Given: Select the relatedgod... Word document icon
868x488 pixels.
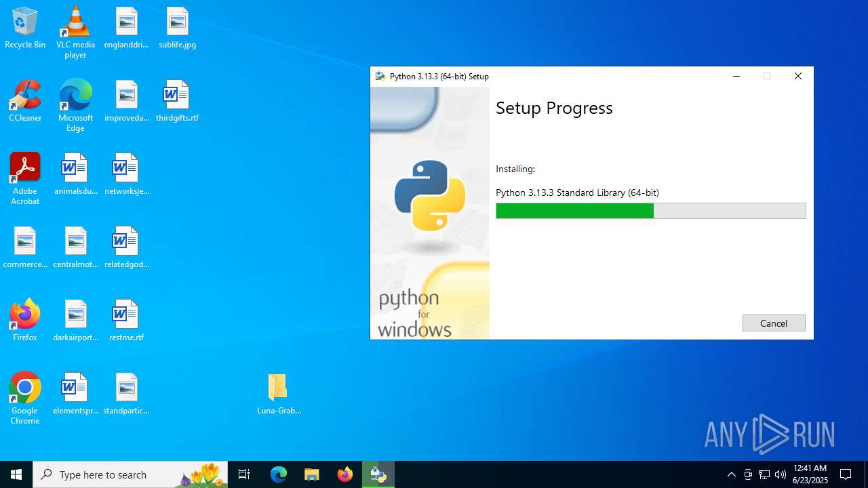Looking at the screenshot, I should click(x=126, y=248).
